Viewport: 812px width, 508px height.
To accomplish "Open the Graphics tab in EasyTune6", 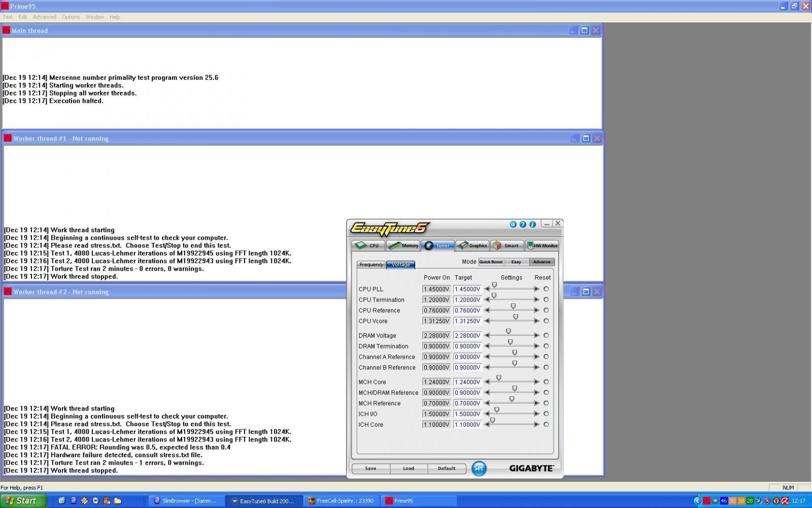I will coord(472,245).
